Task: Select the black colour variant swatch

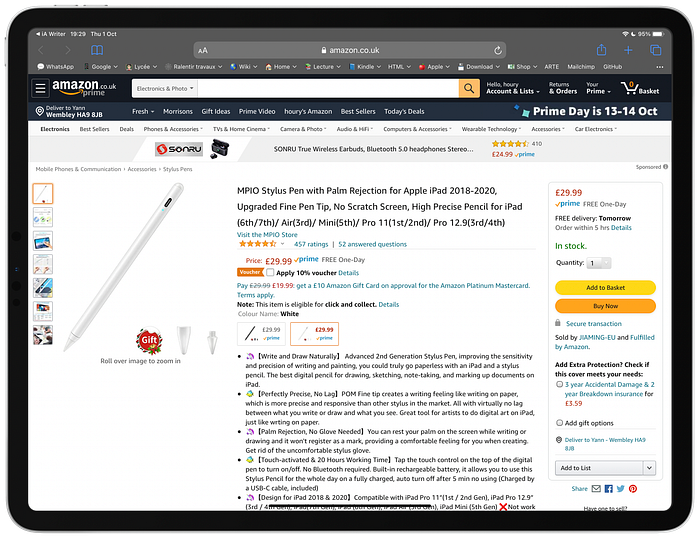Action: tap(261, 334)
